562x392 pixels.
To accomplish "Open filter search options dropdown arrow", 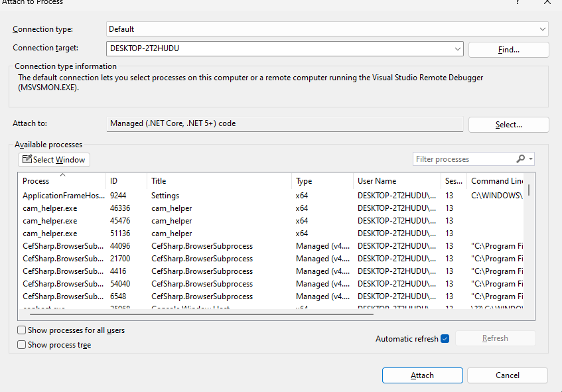I will (531, 159).
